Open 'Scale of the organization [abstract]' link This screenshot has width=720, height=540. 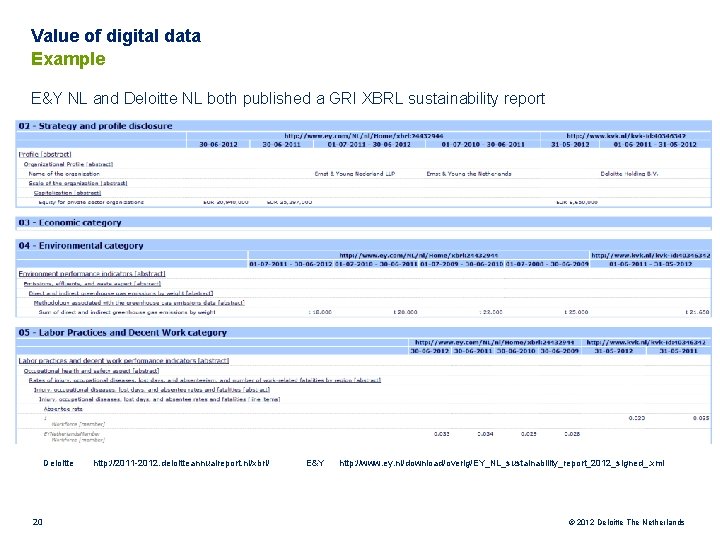(x=78, y=183)
